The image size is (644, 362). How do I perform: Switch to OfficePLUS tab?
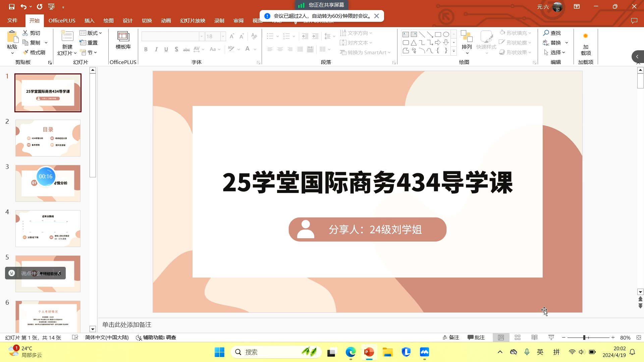point(62,20)
